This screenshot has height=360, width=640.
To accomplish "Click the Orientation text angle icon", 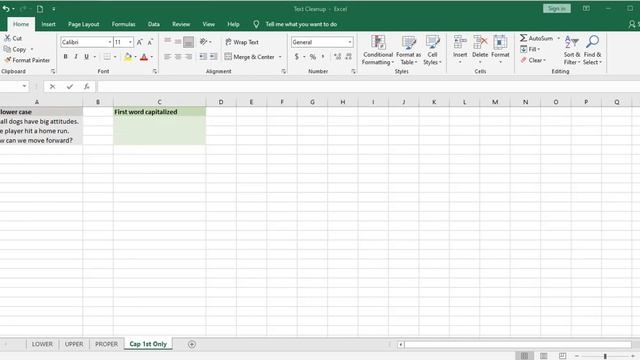I will point(203,42).
